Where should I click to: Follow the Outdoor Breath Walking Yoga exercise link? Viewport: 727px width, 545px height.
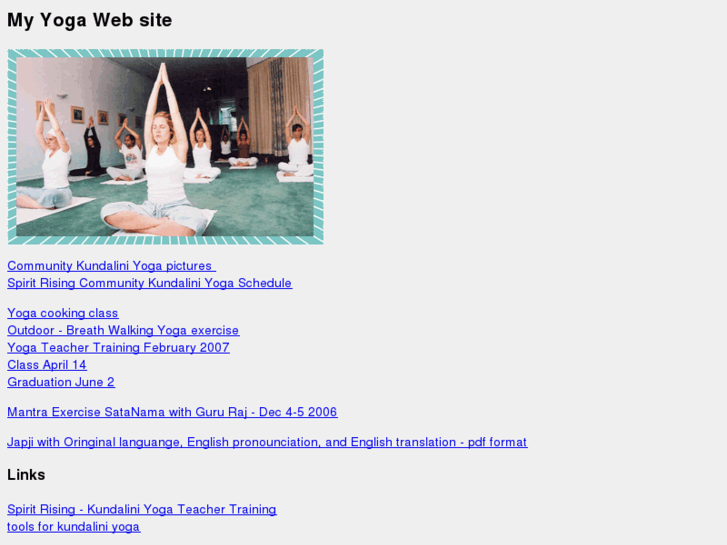pyautogui.click(x=123, y=330)
